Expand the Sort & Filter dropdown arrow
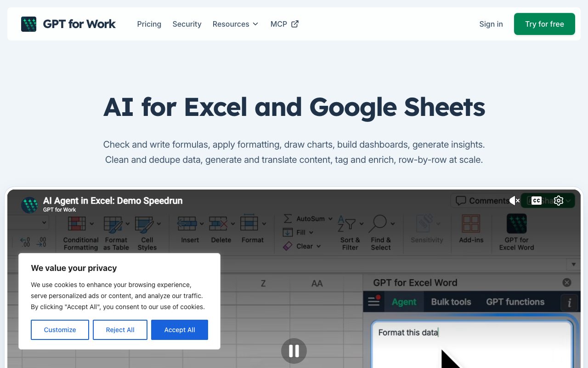588x368 pixels. pyautogui.click(x=362, y=224)
